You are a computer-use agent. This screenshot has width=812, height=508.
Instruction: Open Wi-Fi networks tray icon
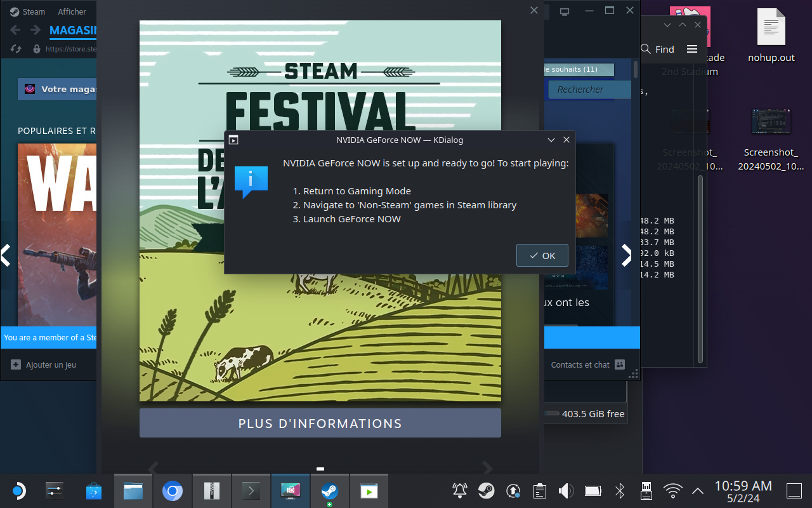(673, 490)
